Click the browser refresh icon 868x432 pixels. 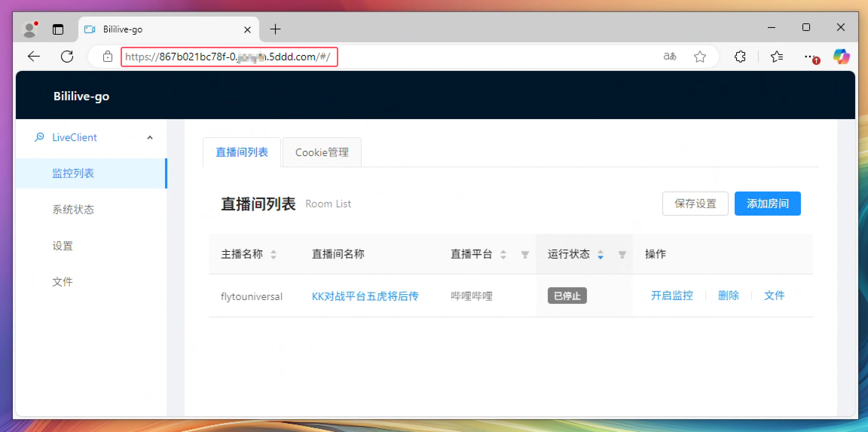pyautogui.click(x=67, y=56)
